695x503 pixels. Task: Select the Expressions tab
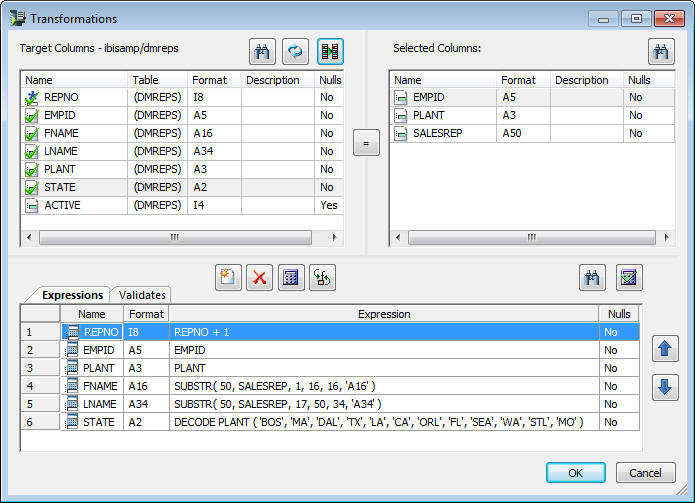tap(72, 295)
